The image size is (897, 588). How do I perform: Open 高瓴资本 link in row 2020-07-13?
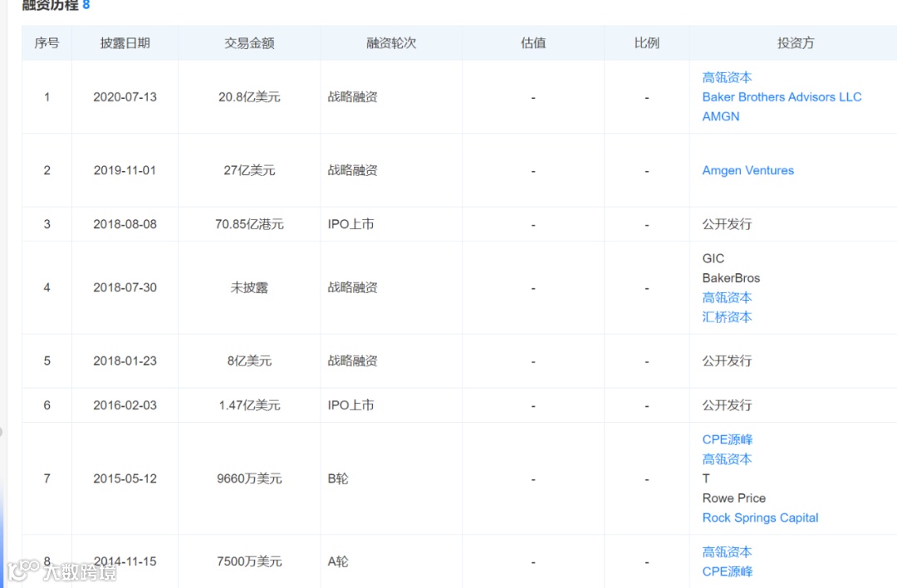pos(727,77)
